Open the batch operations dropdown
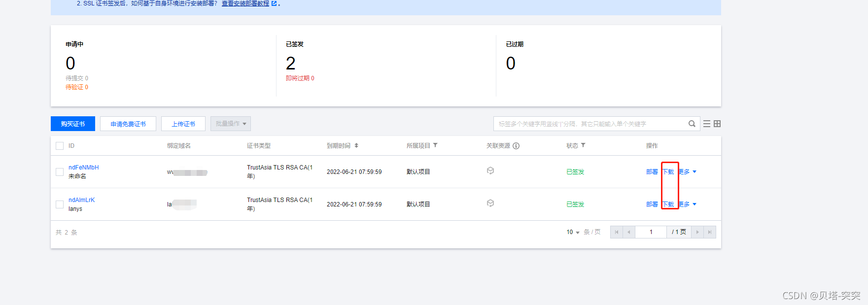Viewport: 868px width, 305px height. 231,124
